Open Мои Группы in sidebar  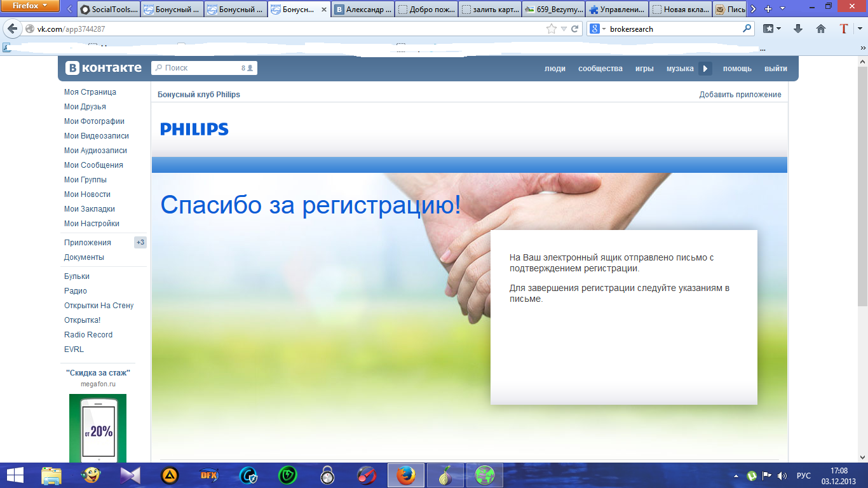(85, 180)
